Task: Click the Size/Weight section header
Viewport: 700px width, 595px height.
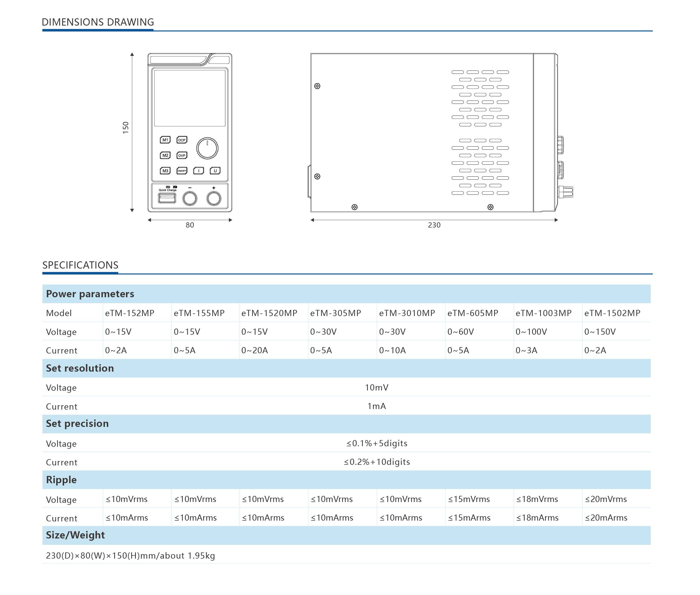Action: coord(346,535)
